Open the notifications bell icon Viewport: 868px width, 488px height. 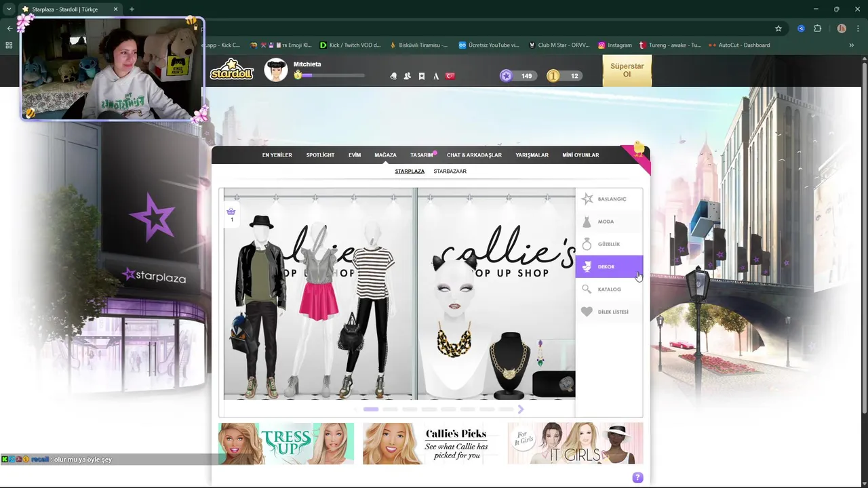pos(393,76)
